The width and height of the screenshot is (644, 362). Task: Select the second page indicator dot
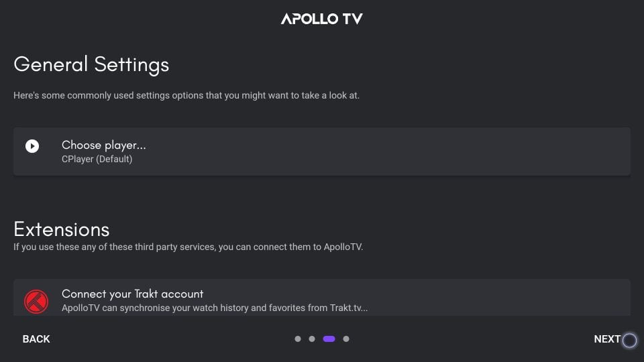[312, 339]
